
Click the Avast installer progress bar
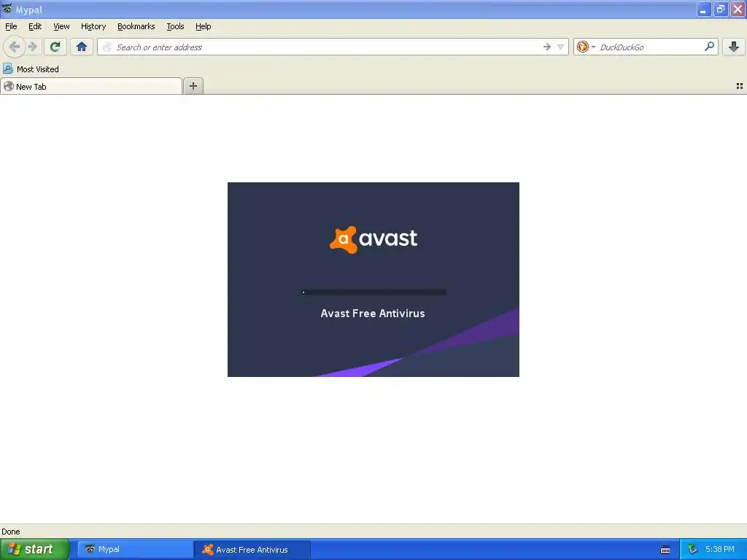point(374,292)
